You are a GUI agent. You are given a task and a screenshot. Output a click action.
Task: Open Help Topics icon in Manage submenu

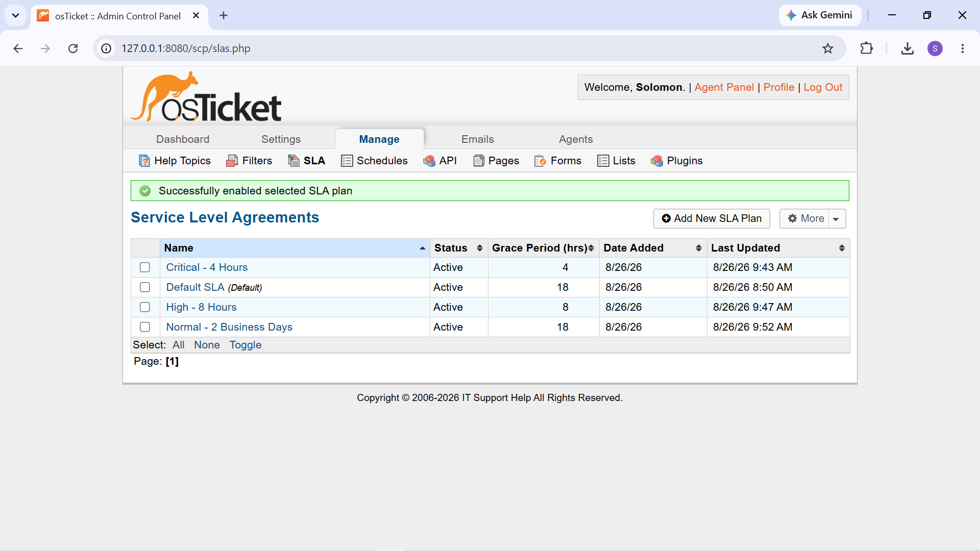click(144, 161)
